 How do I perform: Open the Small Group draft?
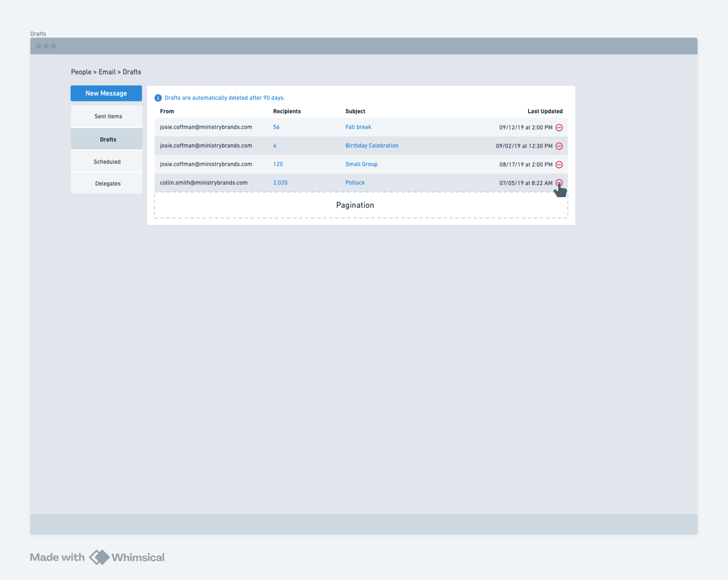pyautogui.click(x=361, y=164)
